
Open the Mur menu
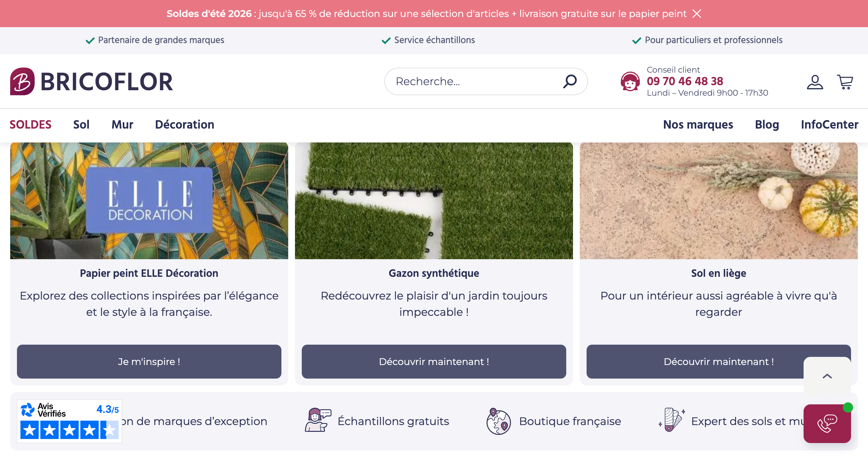[122, 125]
